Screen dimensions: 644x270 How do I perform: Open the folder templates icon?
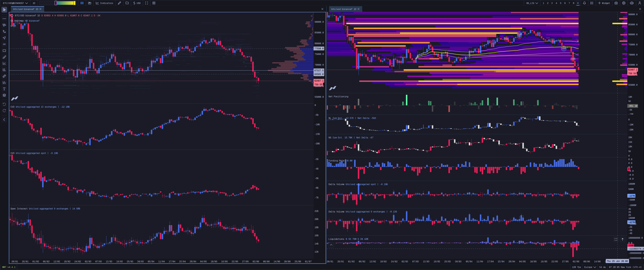pos(127,3)
